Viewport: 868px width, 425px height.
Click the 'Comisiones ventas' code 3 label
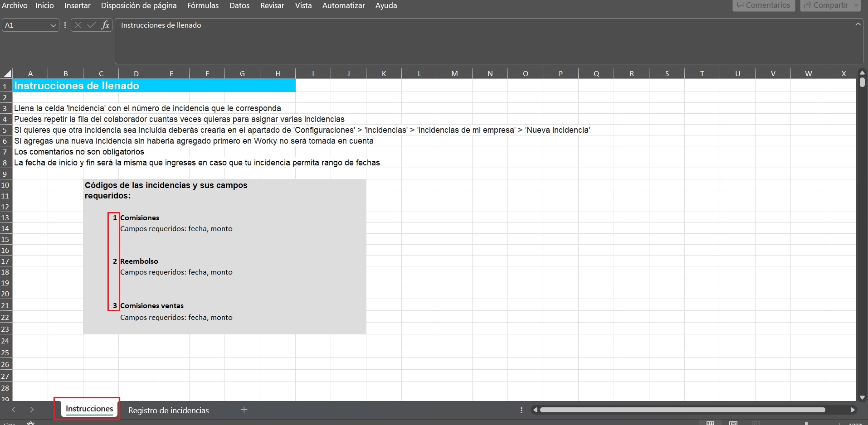point(152,306)
